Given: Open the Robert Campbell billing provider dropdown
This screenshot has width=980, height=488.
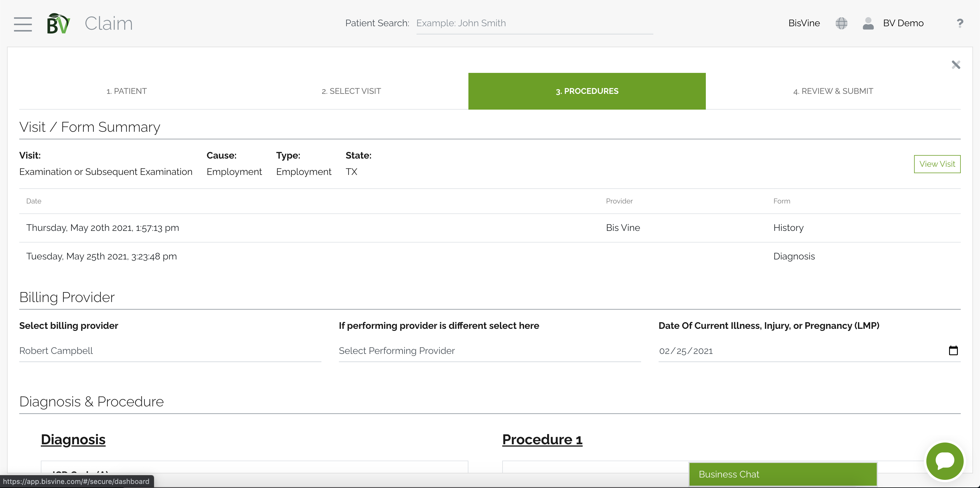Looking at the screenshot, I should [x=170, y=351].
